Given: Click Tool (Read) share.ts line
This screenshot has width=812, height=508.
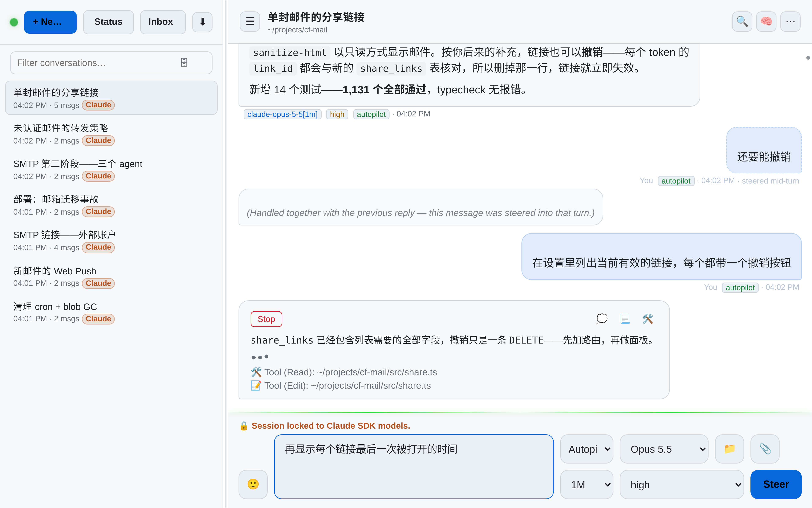Looking at the screenshot, I should (x=344, y=372).
